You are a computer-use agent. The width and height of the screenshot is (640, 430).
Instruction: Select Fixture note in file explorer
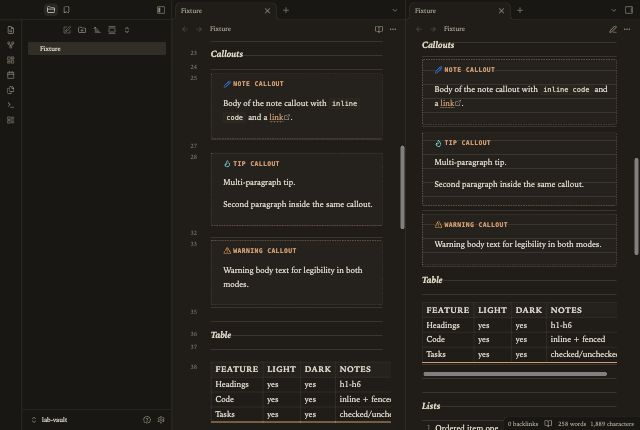97,49
